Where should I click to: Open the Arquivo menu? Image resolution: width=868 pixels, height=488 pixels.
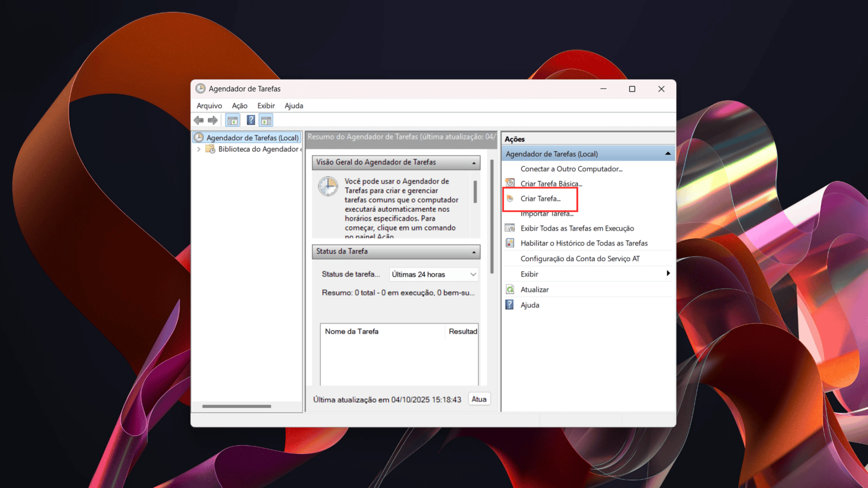[209, 106]
